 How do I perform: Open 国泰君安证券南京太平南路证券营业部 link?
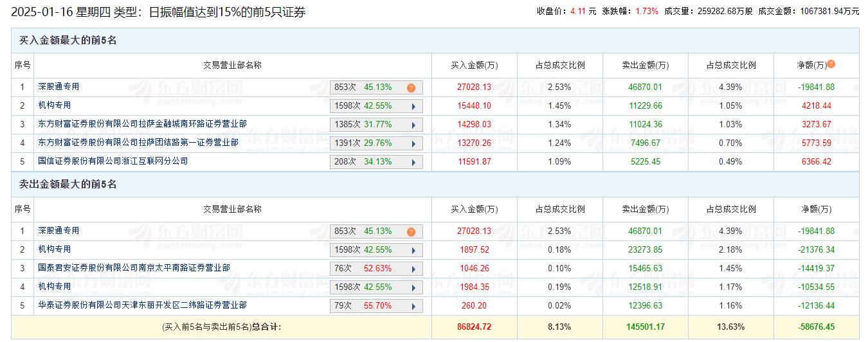[134, 268]
